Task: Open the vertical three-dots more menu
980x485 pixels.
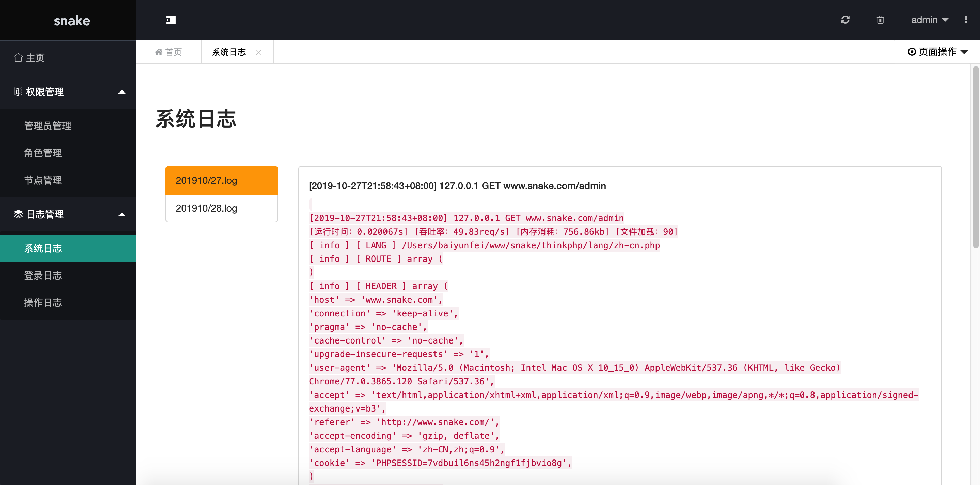Action: click(966, 20)
